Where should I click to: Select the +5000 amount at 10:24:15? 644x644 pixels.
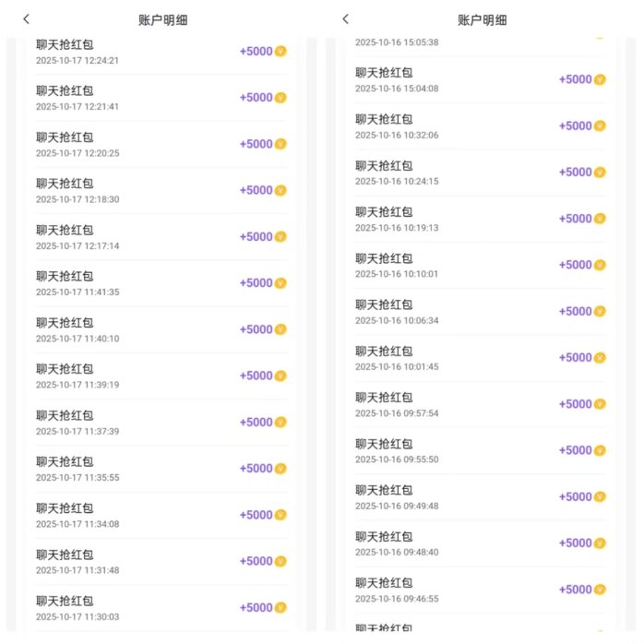click(x=575, y=173)
